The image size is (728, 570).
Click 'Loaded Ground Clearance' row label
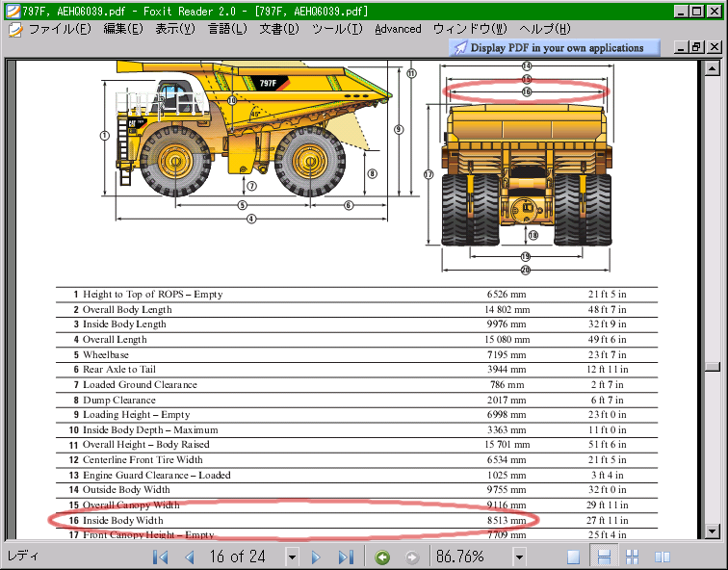pyautogui.click(x=140, y=385)
